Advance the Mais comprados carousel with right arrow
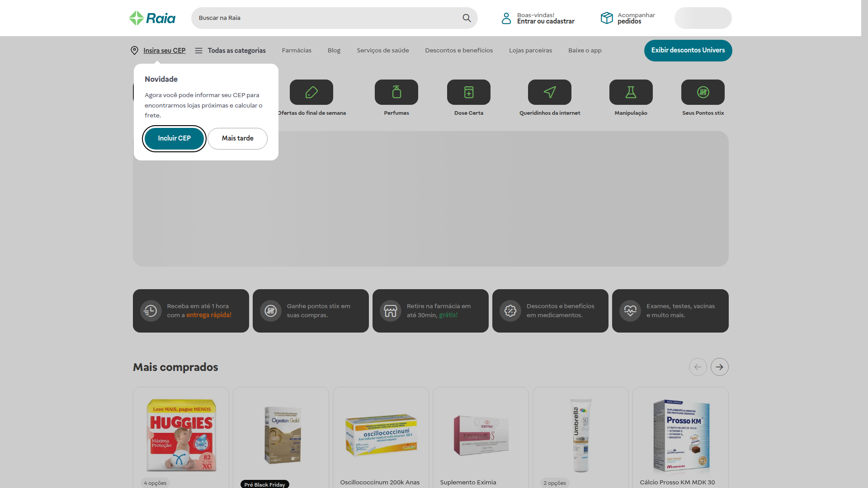Screen dimensions: 868x488 coord(719,367)
